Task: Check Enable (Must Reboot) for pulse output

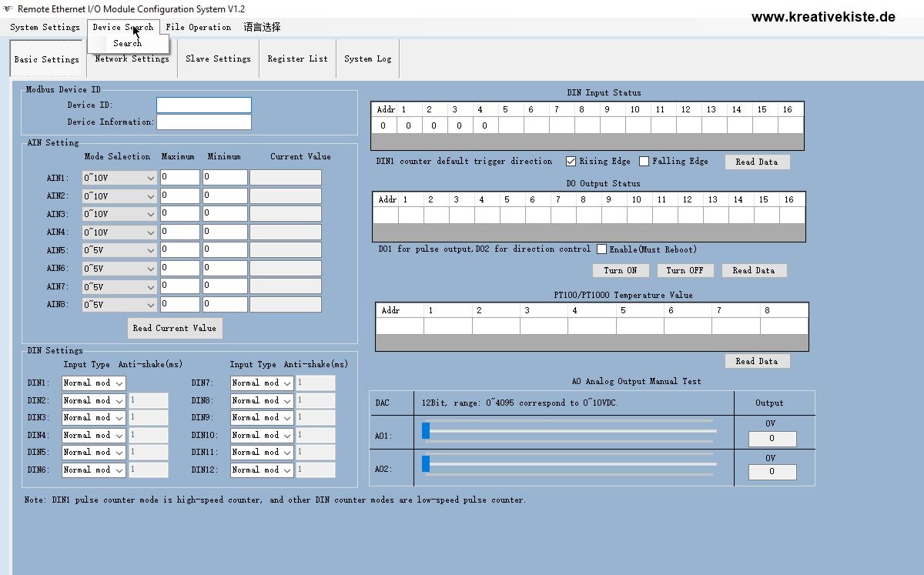Action: click(x=602, y=249)
